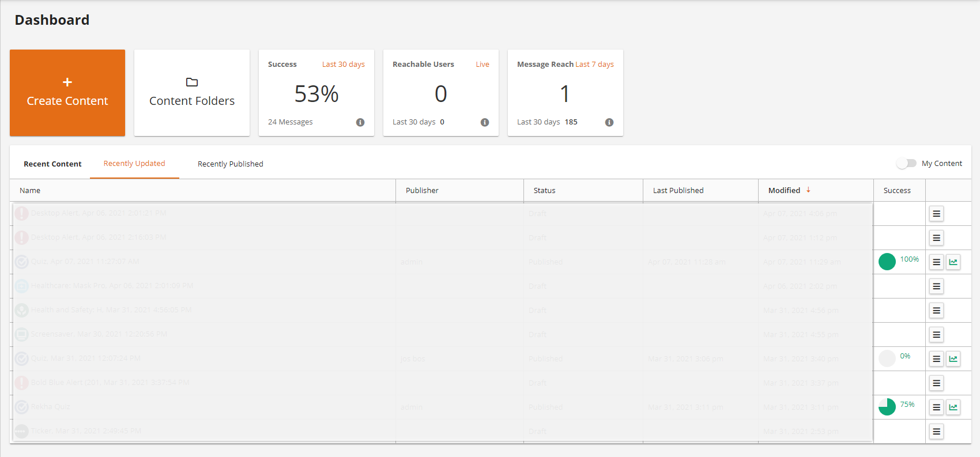The height and width of the screenshot is (457, 980).
Task: Click the Last 30 days Success link
Action: (344, 65)
